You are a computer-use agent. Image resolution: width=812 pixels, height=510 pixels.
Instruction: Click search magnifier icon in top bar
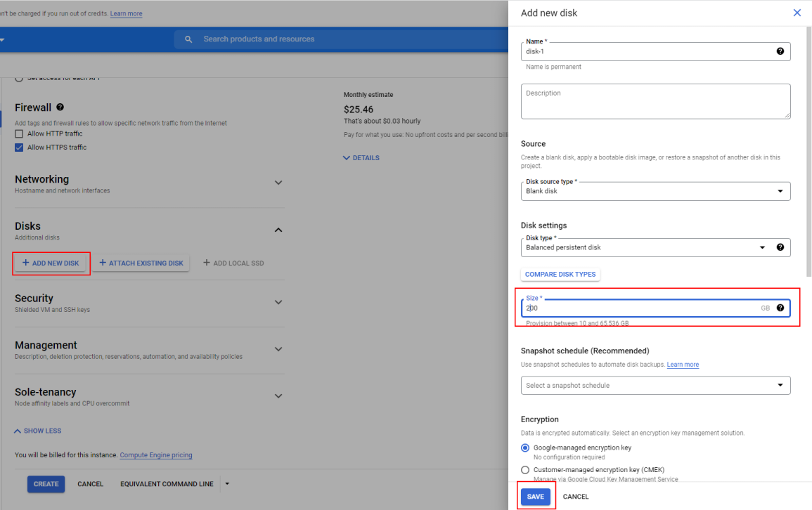click(x=188, y=39)
